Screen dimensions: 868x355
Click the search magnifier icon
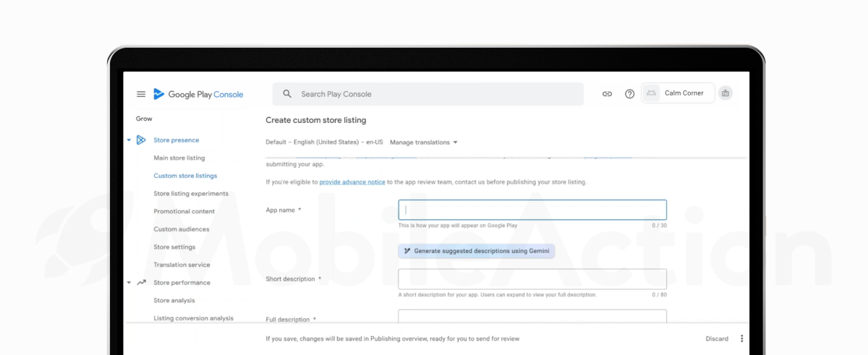point(287,94)
